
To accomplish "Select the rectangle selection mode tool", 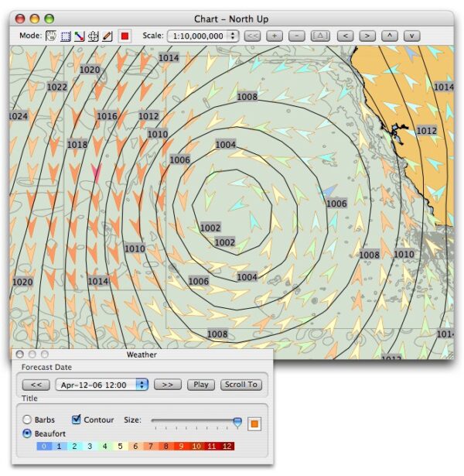I will (66, 36).
